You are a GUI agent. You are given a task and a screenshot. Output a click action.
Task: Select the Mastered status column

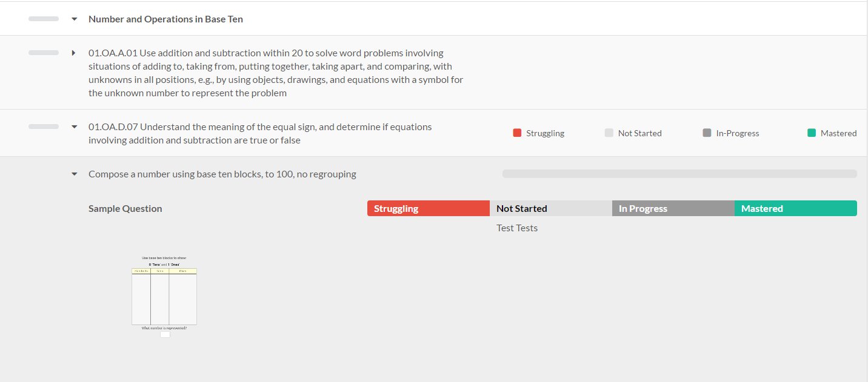796,208
